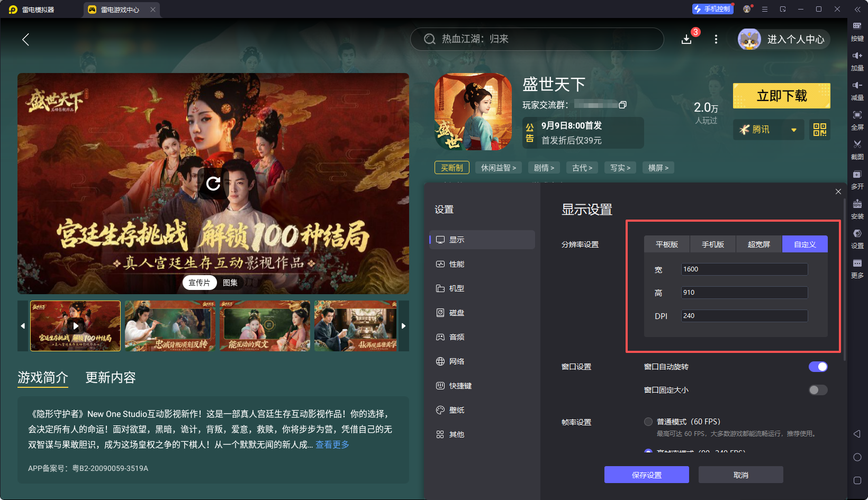The width and height of the screenshot is (868, 500).
Task: Click the Android back triangle button
Action: [x=857, y=434]
